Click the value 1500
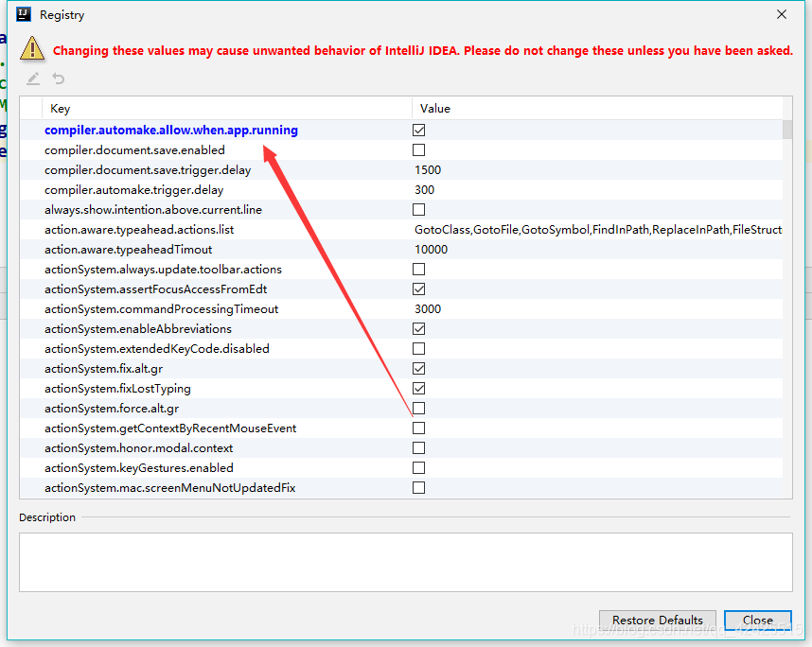 428,170
